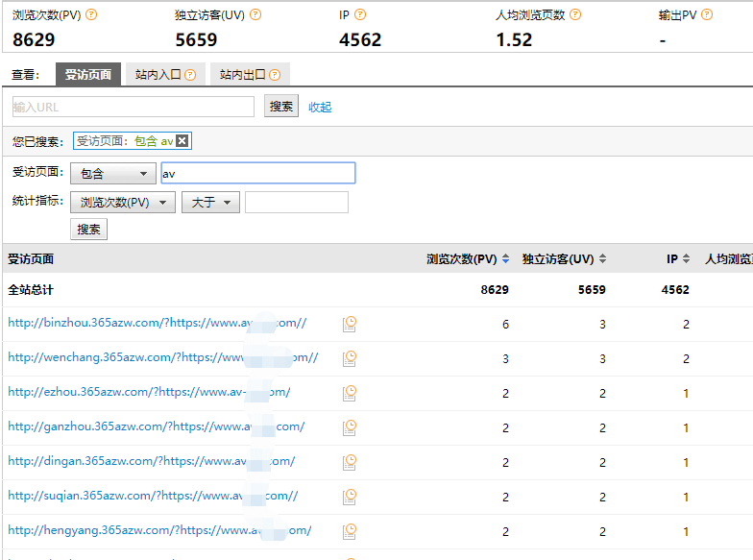Screen dimensions: 753x560
Task: Focus the 输入URL search field
Action: click(134, 107)
